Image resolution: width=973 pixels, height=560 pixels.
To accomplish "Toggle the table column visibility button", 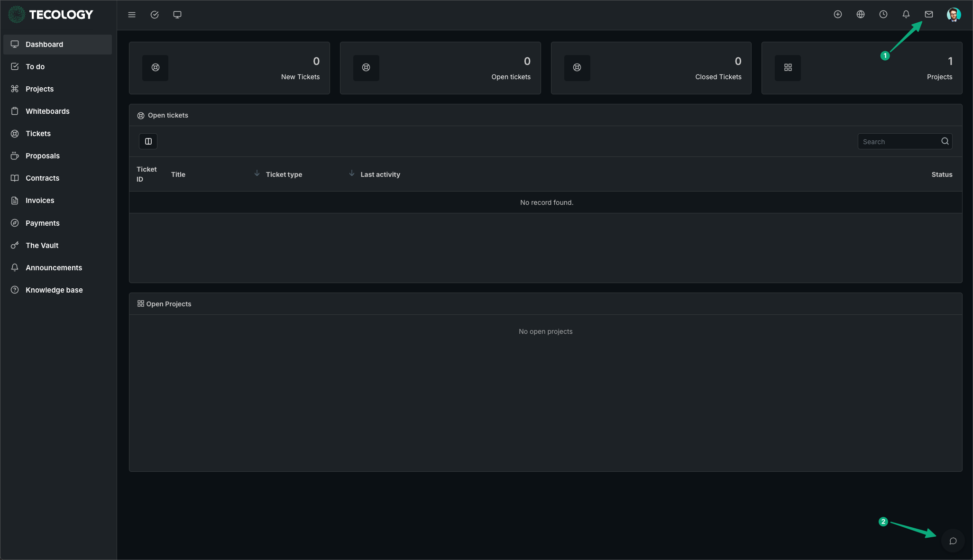I will (148, 141).
